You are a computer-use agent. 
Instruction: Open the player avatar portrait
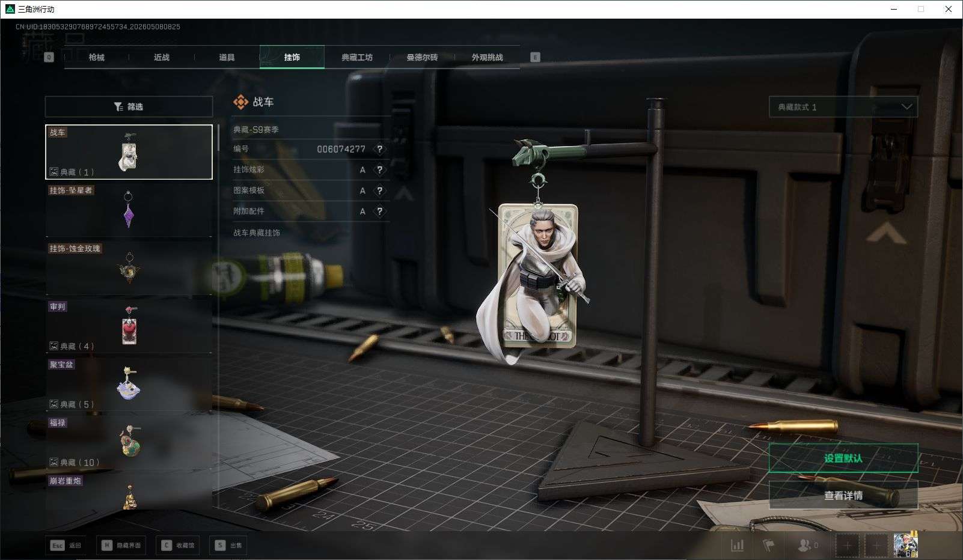905,546
